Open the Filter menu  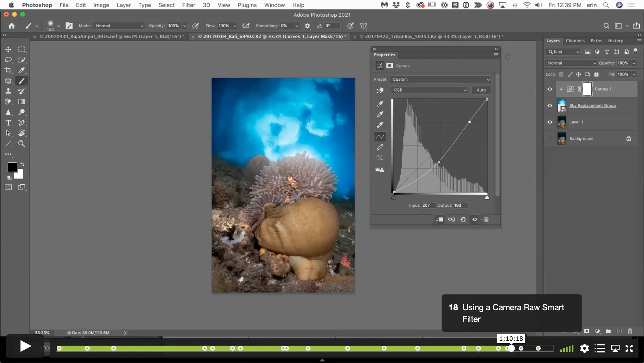(x=188, y=5)
